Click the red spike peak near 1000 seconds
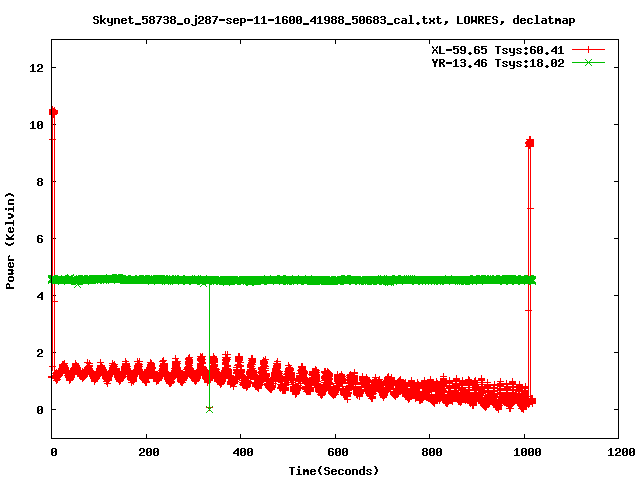This screenshot has width=640, height=480. 530,143
